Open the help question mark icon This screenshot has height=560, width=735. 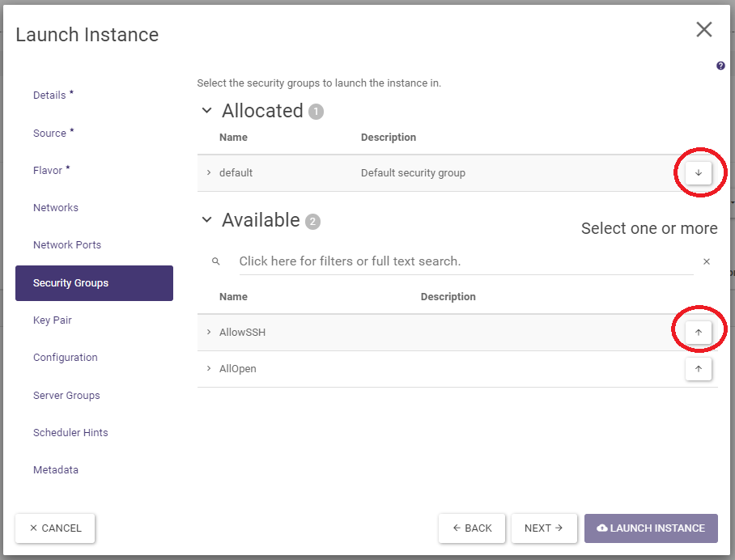coord(720,66)
